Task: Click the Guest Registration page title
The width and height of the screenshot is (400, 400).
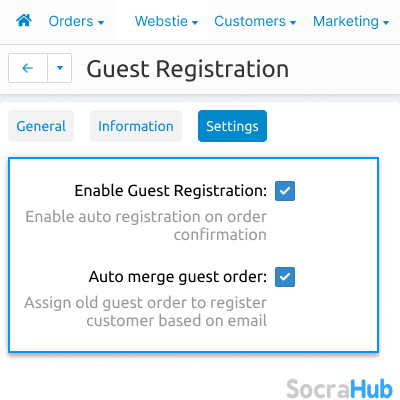Action: [188, 69]
